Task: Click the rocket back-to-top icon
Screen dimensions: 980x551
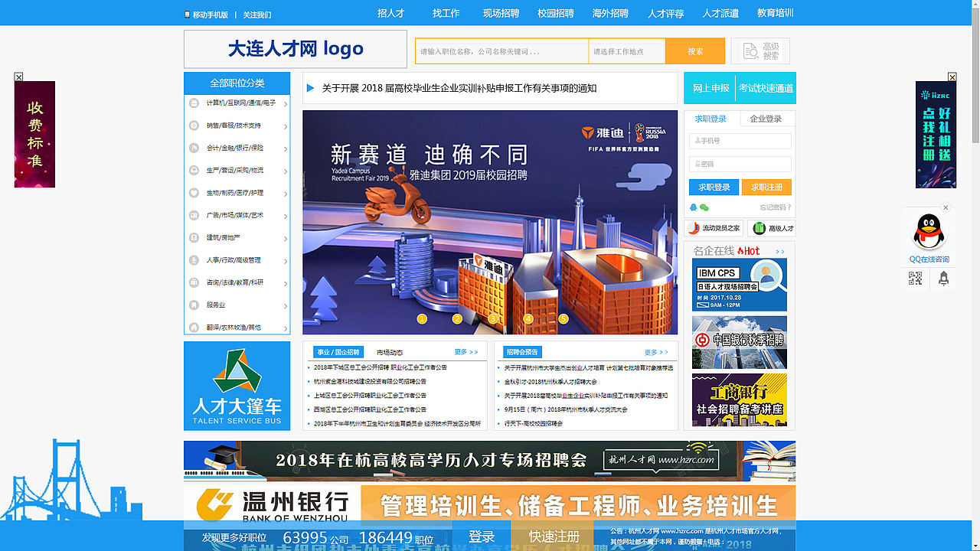Action: click(944, 279)
